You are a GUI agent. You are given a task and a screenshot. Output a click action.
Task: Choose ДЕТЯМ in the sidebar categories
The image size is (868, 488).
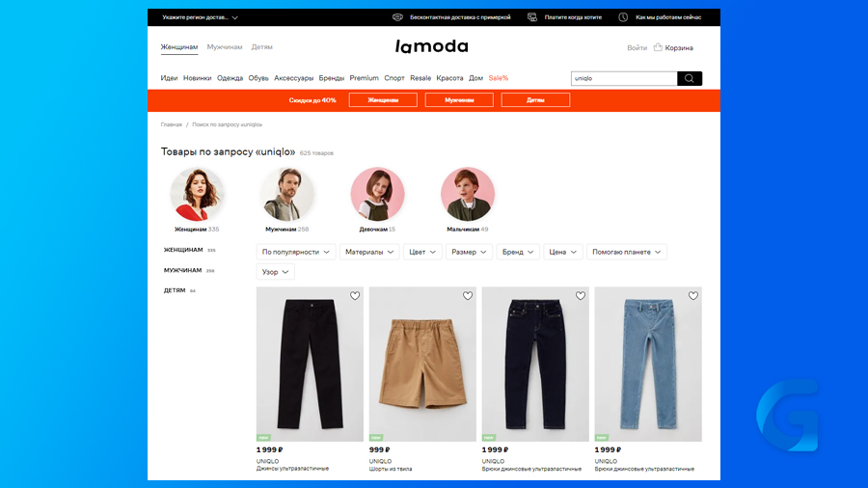[x=175, y=290]
